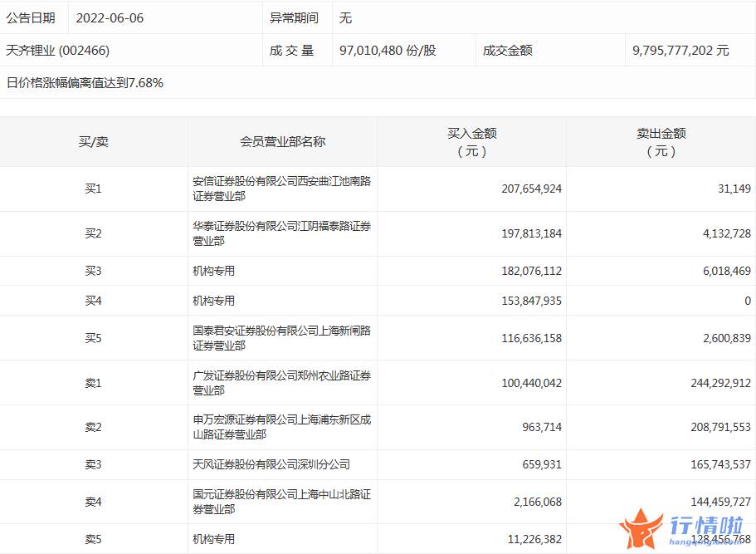
Task: Click 机构专用 in the 买3 row
Action: [213, 271]
